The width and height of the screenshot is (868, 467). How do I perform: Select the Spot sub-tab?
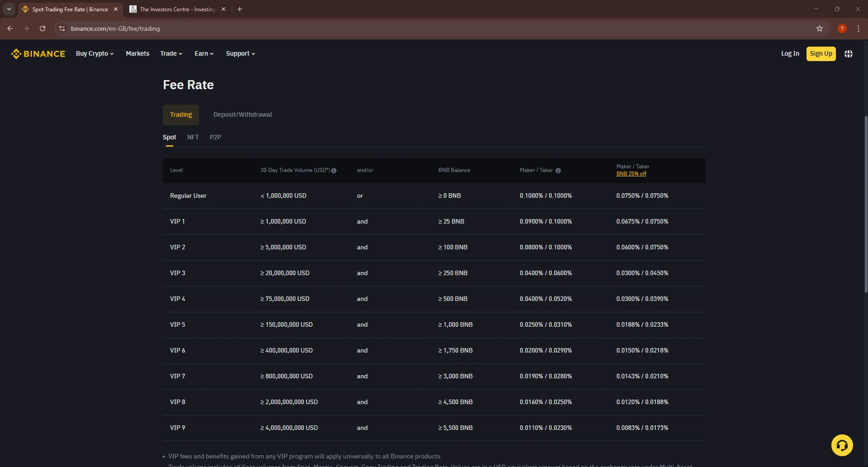coord(169,137)
